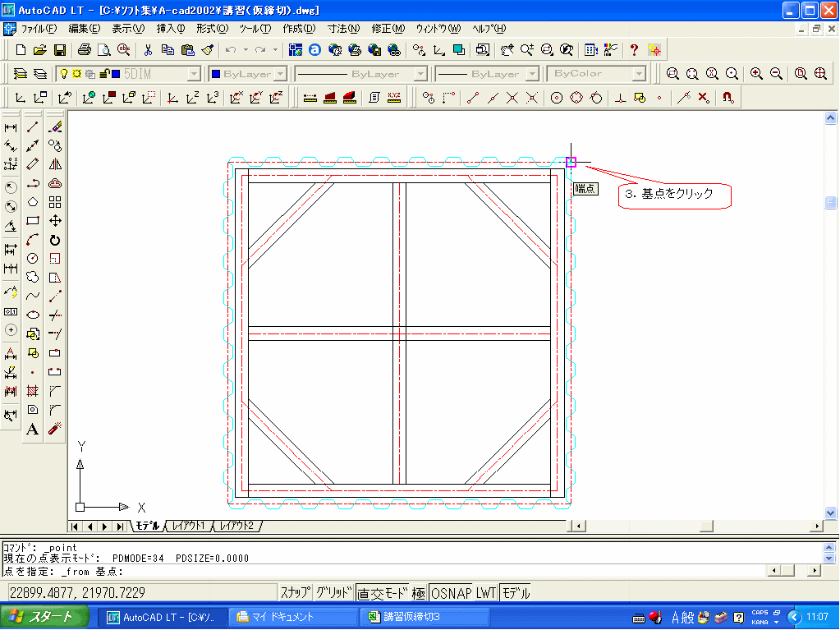Screen dimensions: 840x630
Task: Select the Rectangle draw tool
Action: 33,221
